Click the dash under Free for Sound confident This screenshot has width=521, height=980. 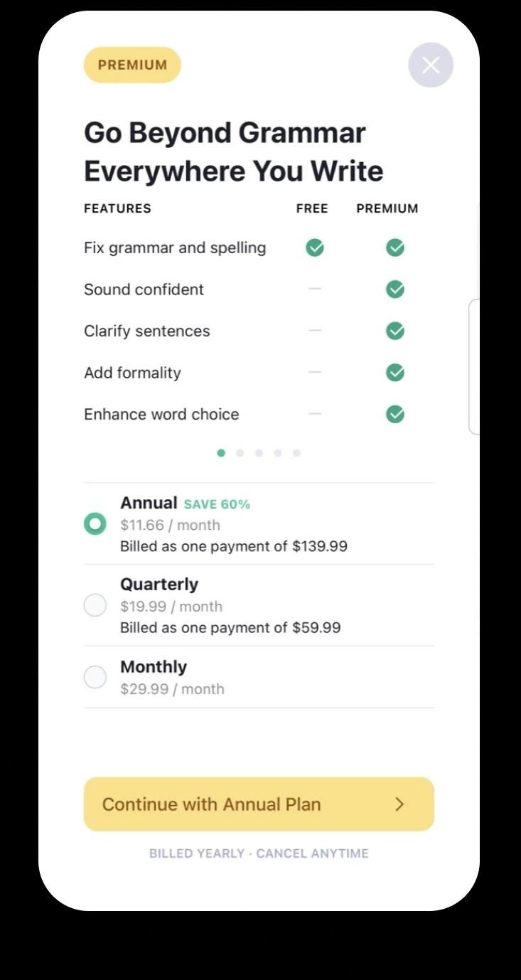tap(314, 289)
